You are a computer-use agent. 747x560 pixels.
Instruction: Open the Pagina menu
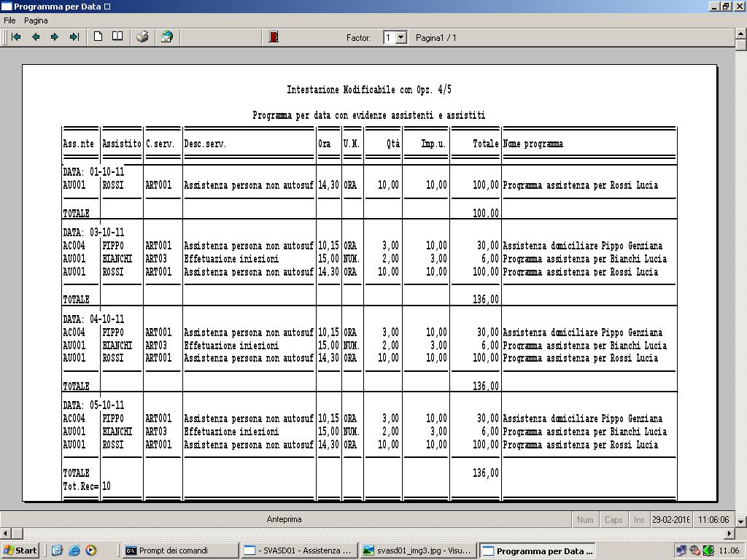[36, 20]
